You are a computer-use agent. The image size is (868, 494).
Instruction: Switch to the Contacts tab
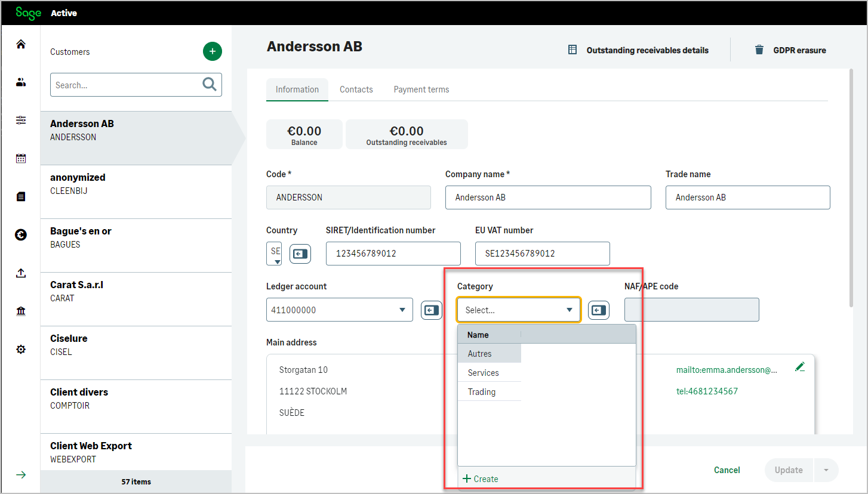click(x=356, y=89)
